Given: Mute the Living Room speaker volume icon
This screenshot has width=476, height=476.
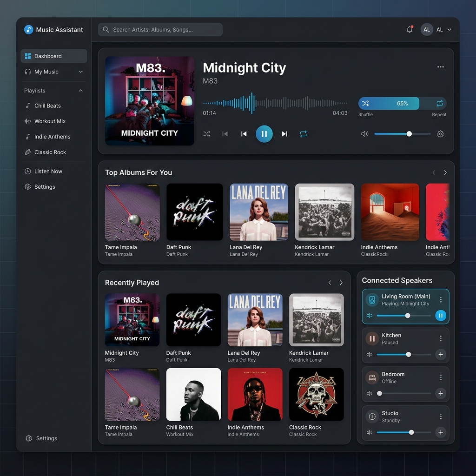Looking at the screenshot, I should coord(370,316).
